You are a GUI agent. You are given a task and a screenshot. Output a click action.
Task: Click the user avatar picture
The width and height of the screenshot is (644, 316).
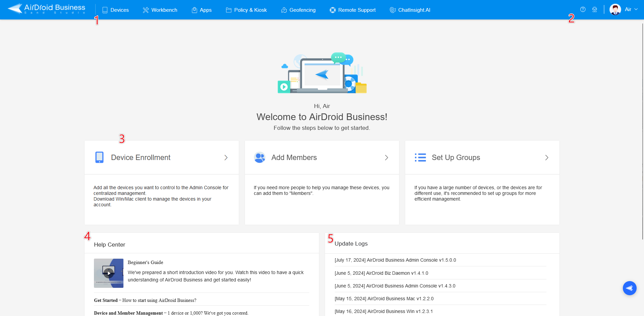click(x=615, y=9)
